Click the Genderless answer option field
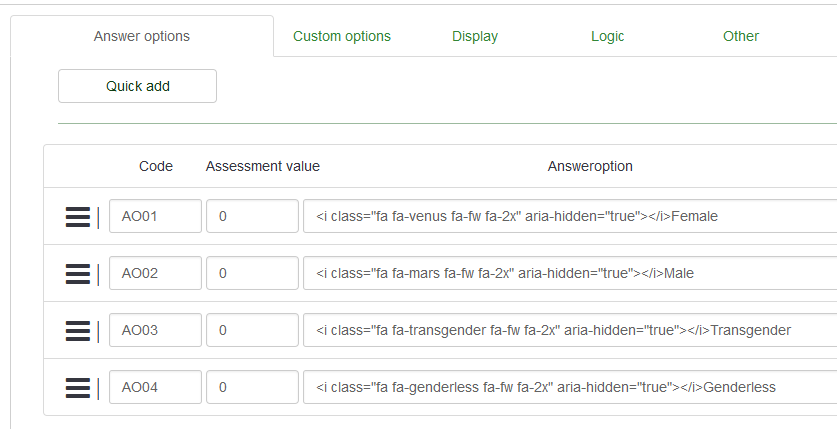This screenshot has width=837, height=429. pyautogui.click(x=570, y=387)
